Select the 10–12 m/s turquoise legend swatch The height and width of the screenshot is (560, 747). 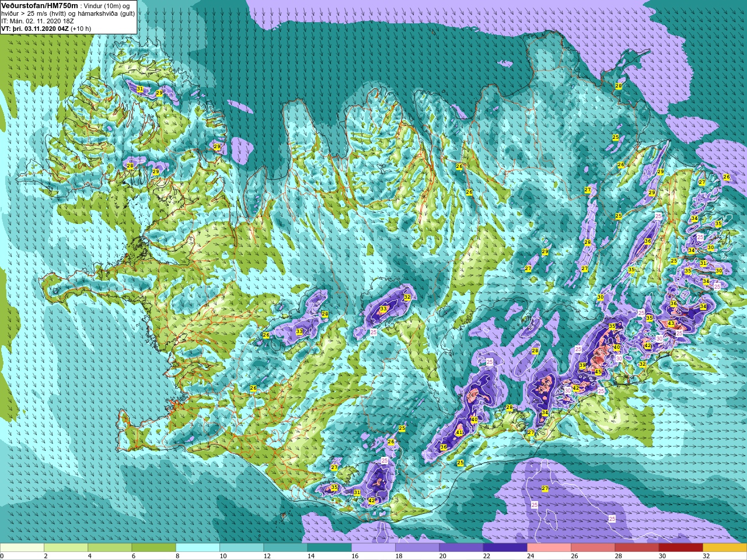[x=242, y=547]
